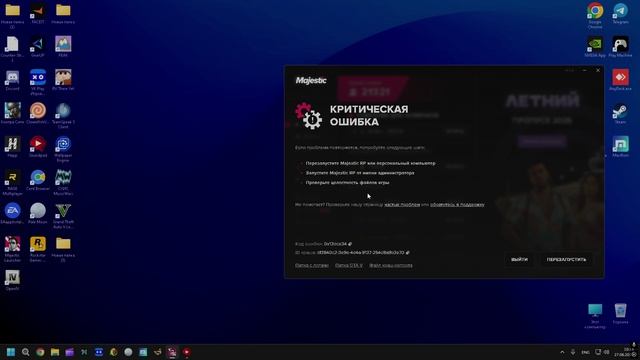Open the AnyDesk desktop shortcut
Screen dimensions: 640x360
coord(620,80)
